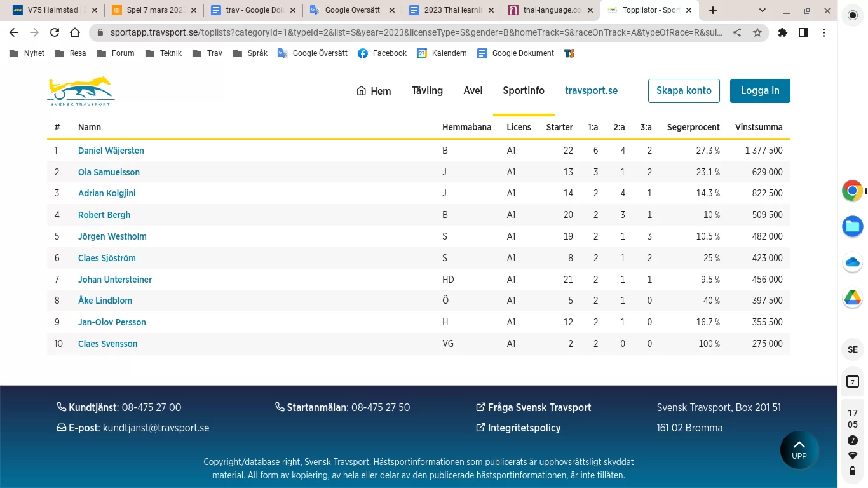This screenshot has height=488, width=868.
Task: Open the Sportinfo navigation menu
Action: click(523, 91)
